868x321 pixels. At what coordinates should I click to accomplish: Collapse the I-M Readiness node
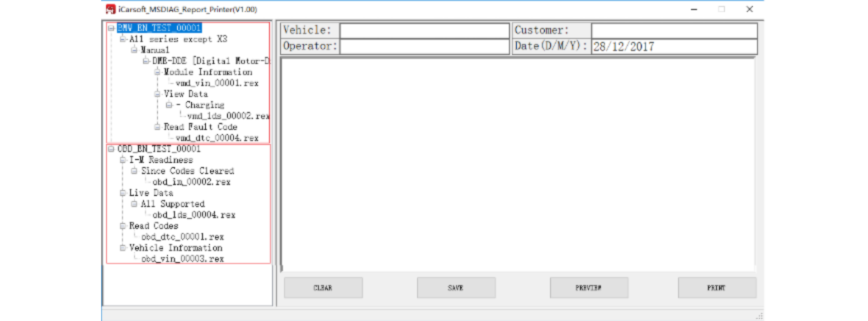tap(123, 160)
